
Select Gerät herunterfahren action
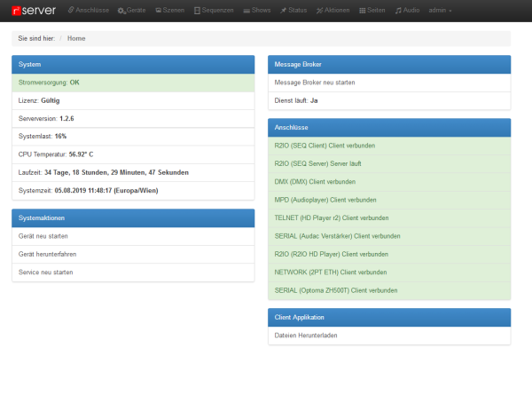pyautogui.click(x=49, y=254)
